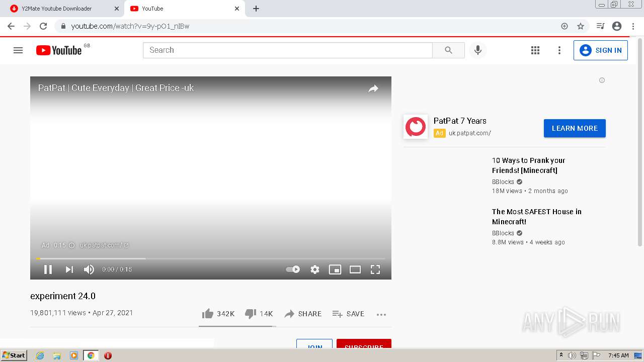Viewport: 644px width, 362px height.
Task: Open the Windows Start menu
Action: (14, 355)
